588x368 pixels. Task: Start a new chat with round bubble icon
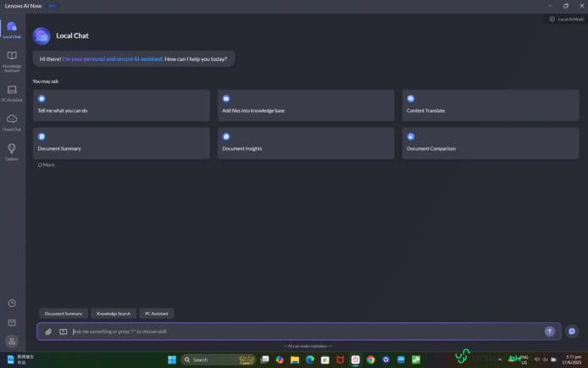572,332
